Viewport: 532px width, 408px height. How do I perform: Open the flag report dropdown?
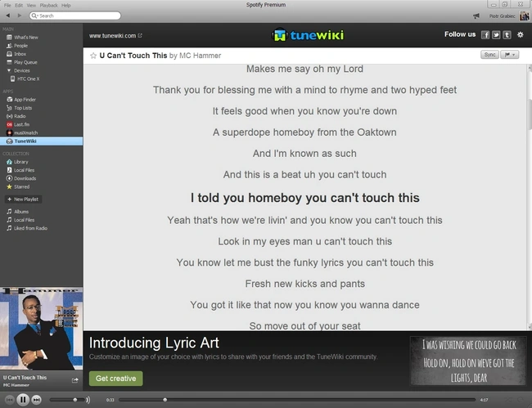(510, 55)
